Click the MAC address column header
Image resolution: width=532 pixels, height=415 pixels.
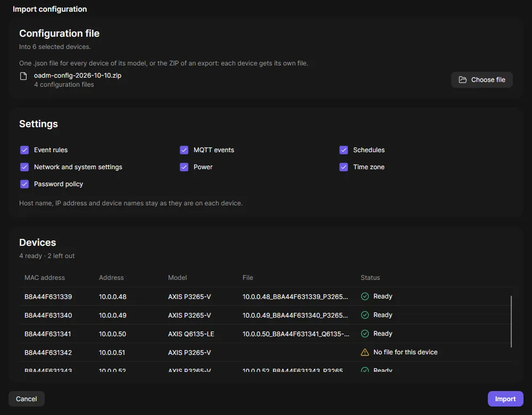(45, 278)
